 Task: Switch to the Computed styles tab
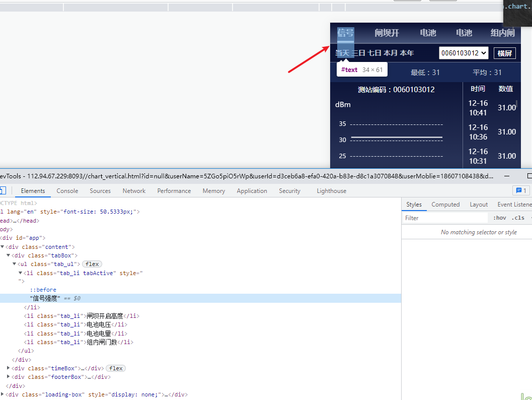tap(445, 205)
